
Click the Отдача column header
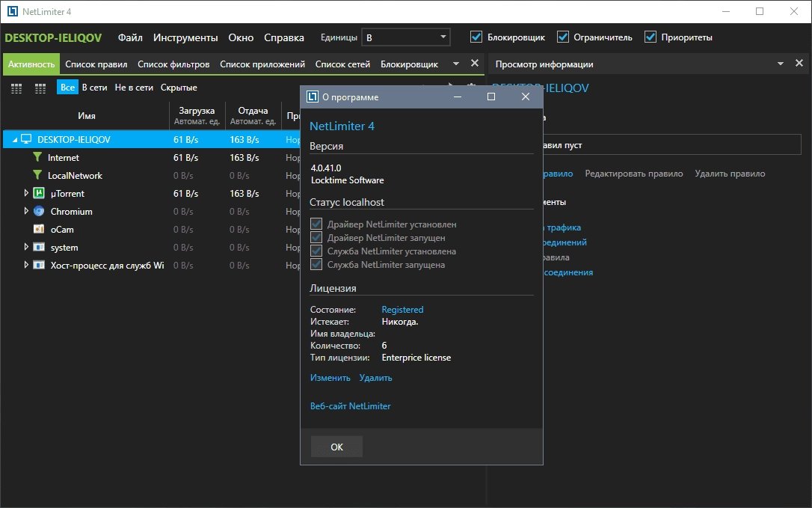coord(253,116)
